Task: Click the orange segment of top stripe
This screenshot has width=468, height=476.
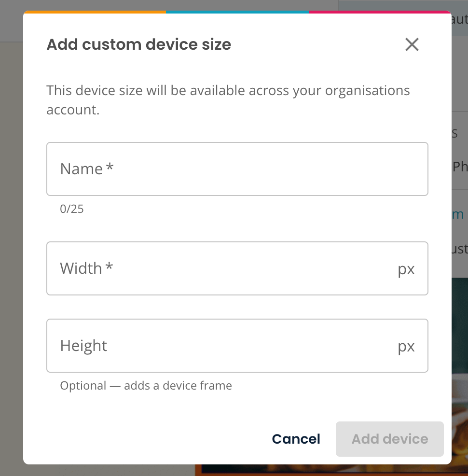Action: click(x=95, y=12)
